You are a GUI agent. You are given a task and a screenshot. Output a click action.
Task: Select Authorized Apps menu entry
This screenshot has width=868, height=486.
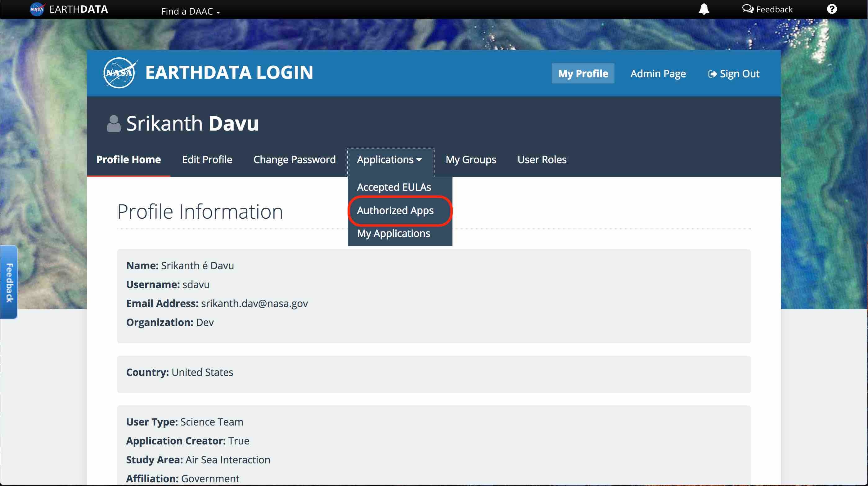(395, 211)
